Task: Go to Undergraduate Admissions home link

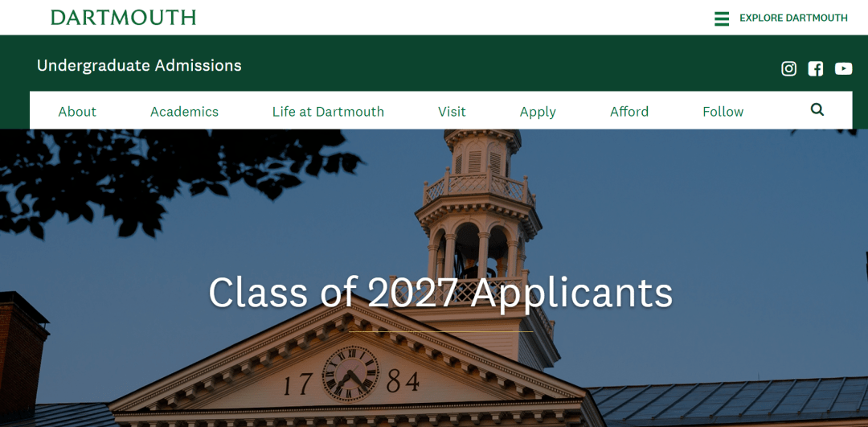Action: [139, 65]
